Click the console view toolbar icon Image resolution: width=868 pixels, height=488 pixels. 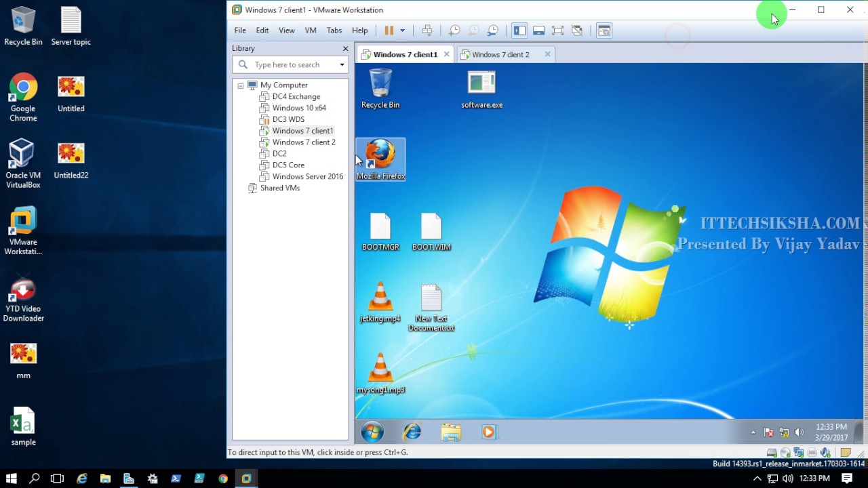(x=604, y=30)
